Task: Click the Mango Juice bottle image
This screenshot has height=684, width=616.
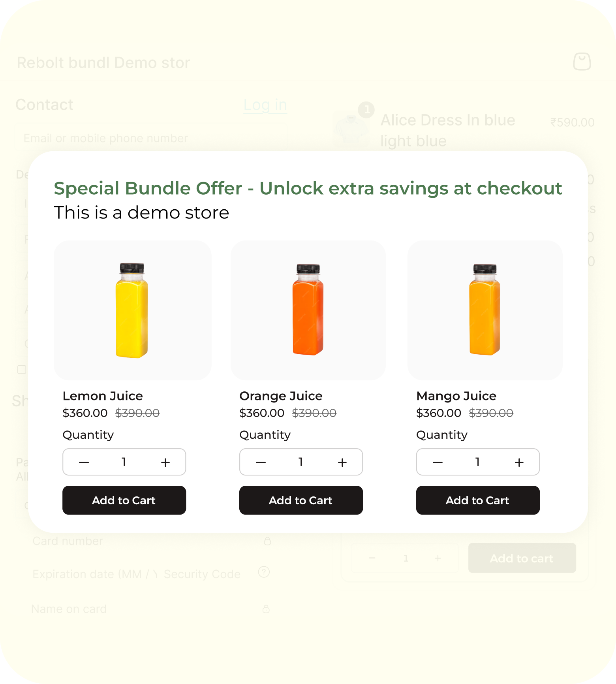Action: [x=485, y=310]
